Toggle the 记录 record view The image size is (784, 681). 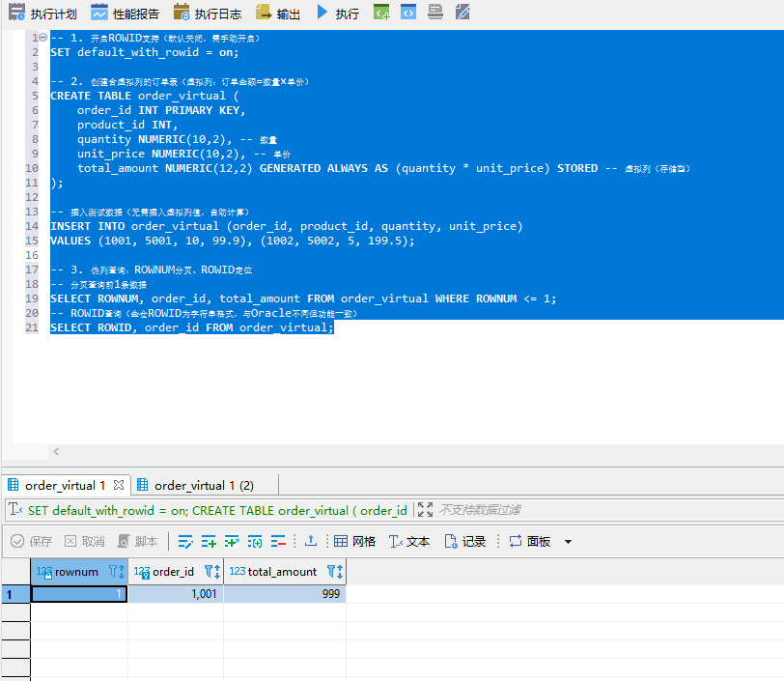pos(464,542)
